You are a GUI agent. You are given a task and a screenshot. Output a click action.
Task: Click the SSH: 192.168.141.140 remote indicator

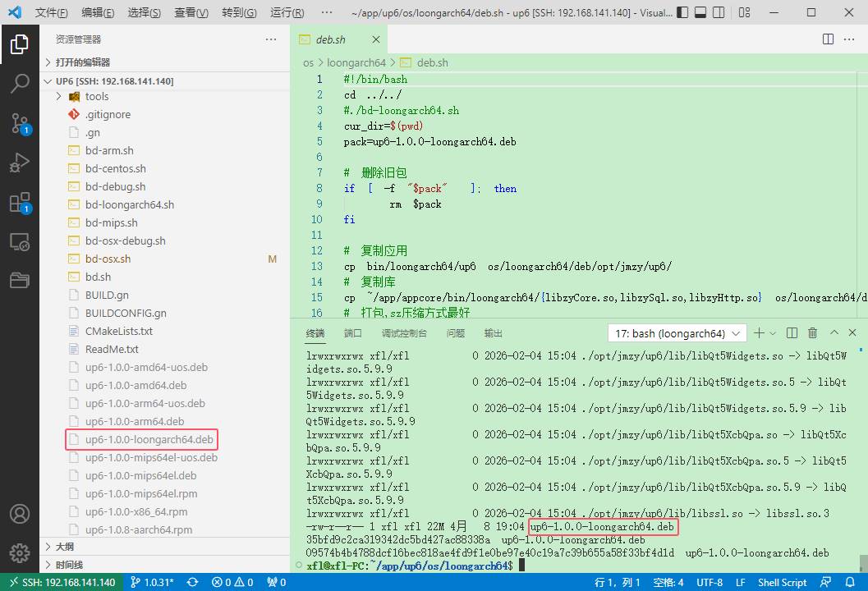point(61,582)
